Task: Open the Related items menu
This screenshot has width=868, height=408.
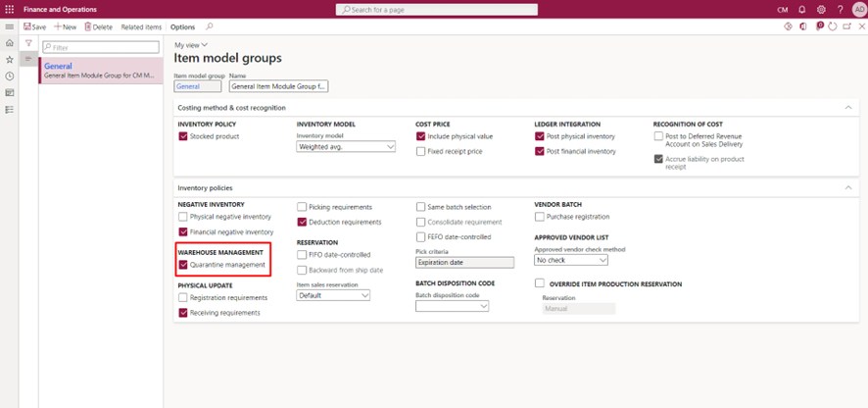Action: [x=141, y=26]
